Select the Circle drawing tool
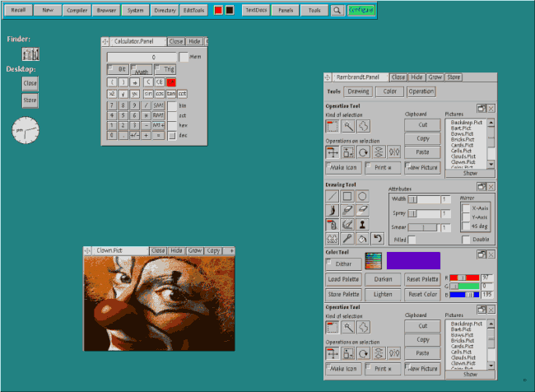 coord(362,197)
